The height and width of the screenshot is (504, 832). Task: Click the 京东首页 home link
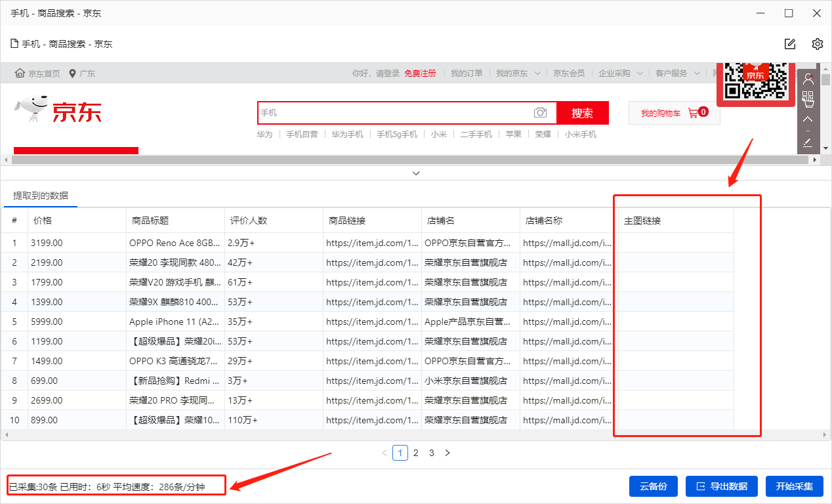pyautogui.click(x=37, y=73)
